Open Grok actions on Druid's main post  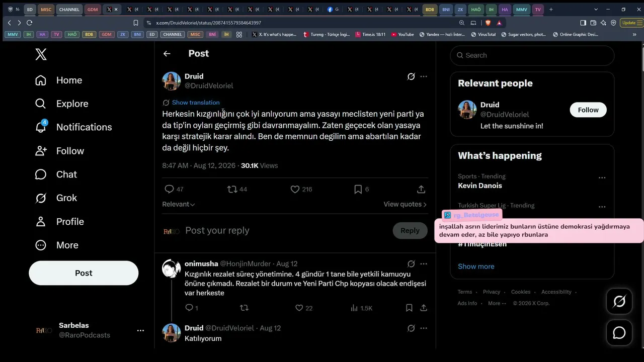[x=411, y=76]
